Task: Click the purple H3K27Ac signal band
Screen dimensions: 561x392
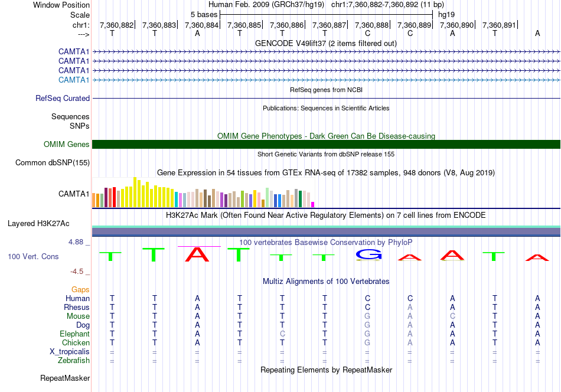Action: click(326, 231)
